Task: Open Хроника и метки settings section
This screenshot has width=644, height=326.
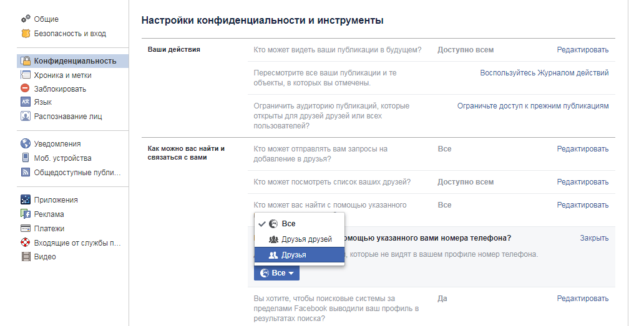Action: click(62, 75)
